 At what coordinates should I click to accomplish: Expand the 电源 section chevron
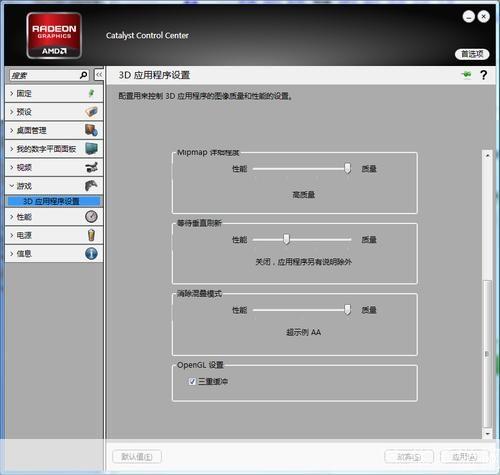pos(12,235)
